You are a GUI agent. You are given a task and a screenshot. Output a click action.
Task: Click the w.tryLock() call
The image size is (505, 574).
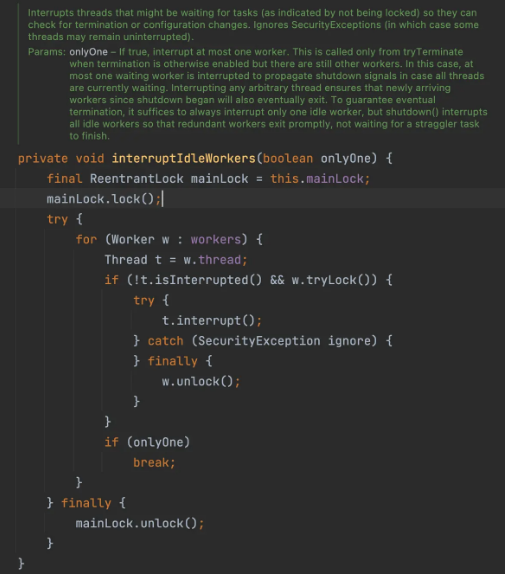330,280
